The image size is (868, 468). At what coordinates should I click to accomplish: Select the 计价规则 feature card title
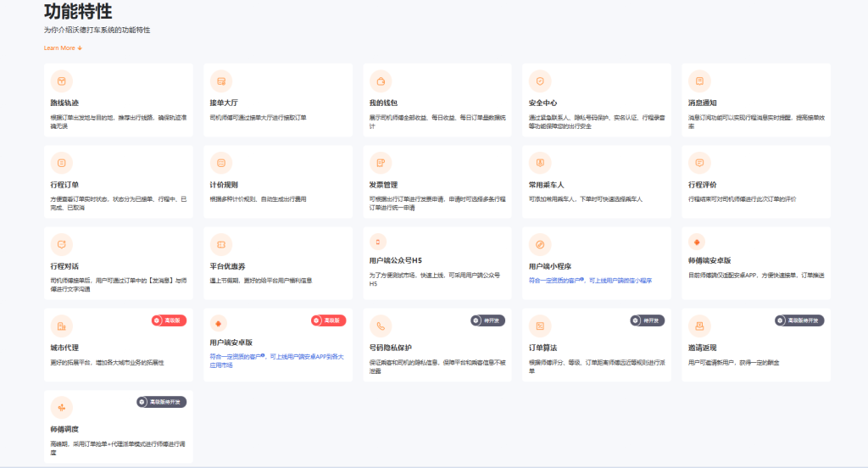[224, 184]
